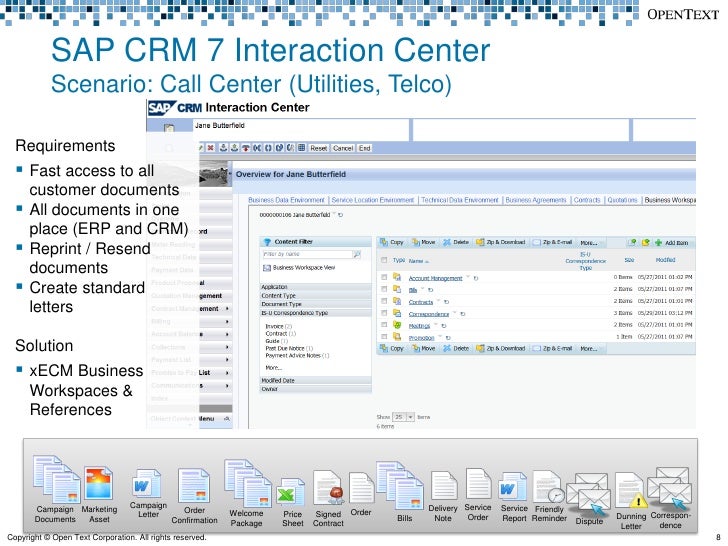Click the Signed Contract icon
The image size is (728, 546).
pyautogui.click(x=328, y=488)
